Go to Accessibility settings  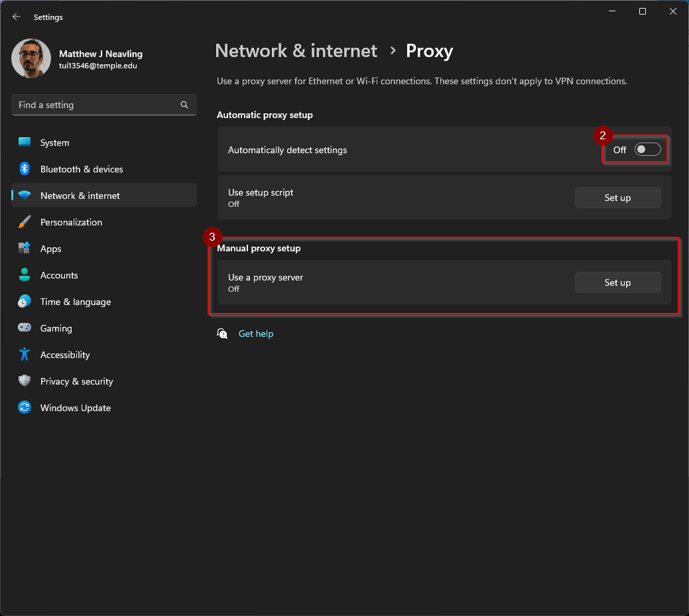[103, 355]
